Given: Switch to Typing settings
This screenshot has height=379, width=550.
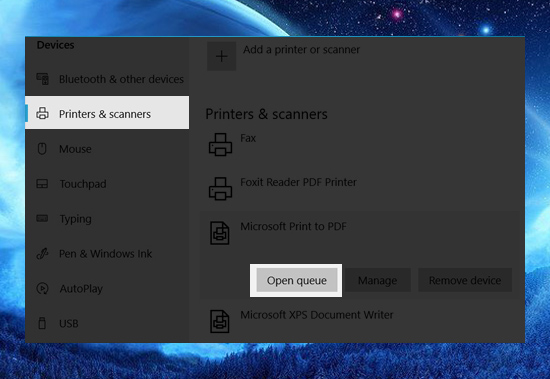Looking at the screenshot, I should 107,219.
